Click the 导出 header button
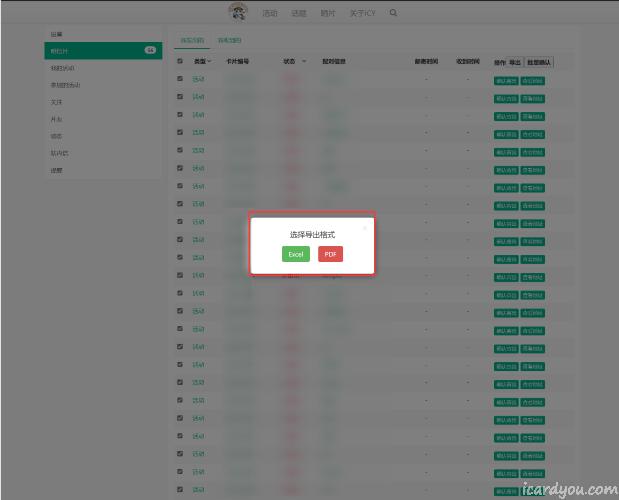This screenshot has height=500, width=619. (x=515, y=61)
